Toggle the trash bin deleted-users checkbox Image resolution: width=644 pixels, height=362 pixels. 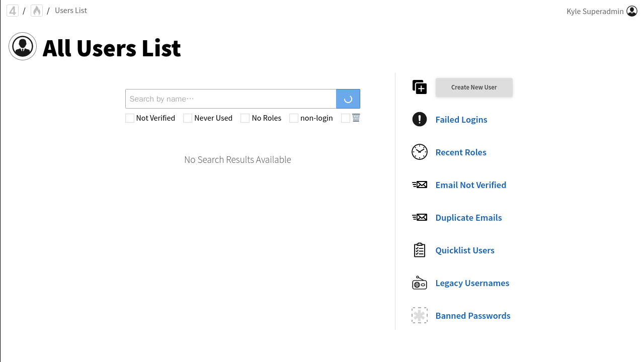346,118
